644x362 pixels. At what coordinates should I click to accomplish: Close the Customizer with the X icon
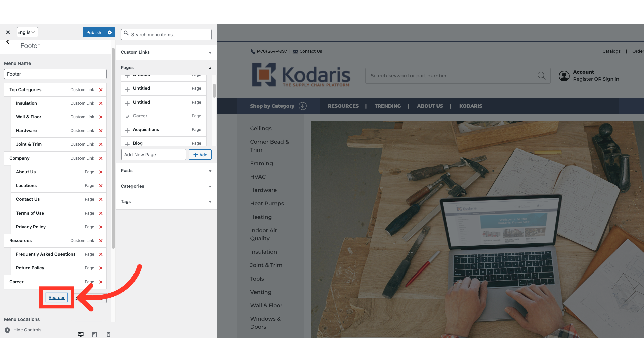point(8,32)
